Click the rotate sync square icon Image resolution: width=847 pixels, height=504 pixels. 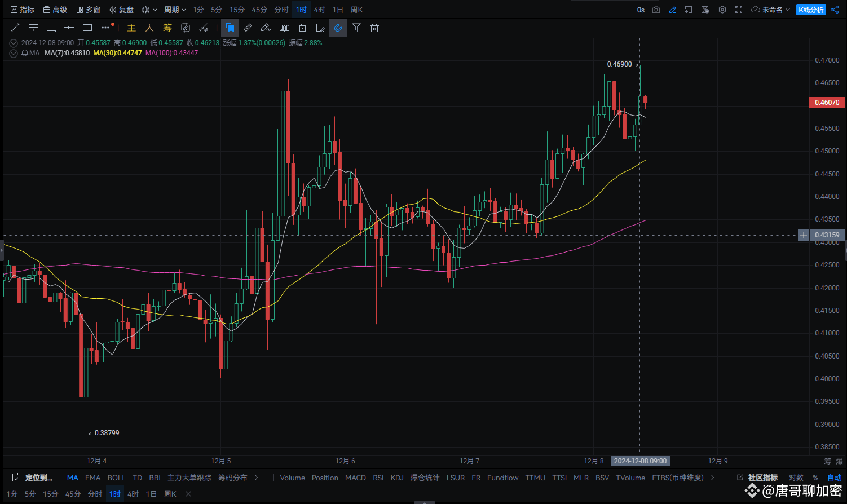pos(186,28)
